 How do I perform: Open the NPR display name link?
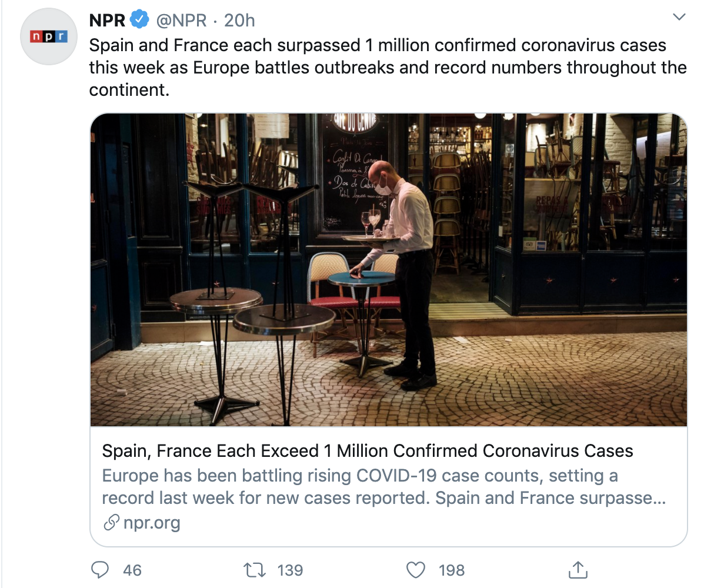click(x=107, y=21)
